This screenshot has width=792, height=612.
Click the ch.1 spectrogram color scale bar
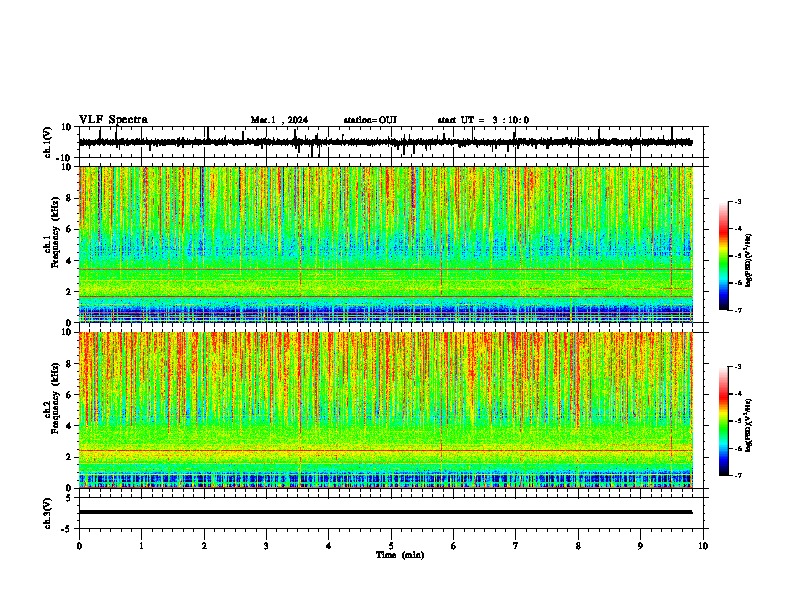coord(723,256)
